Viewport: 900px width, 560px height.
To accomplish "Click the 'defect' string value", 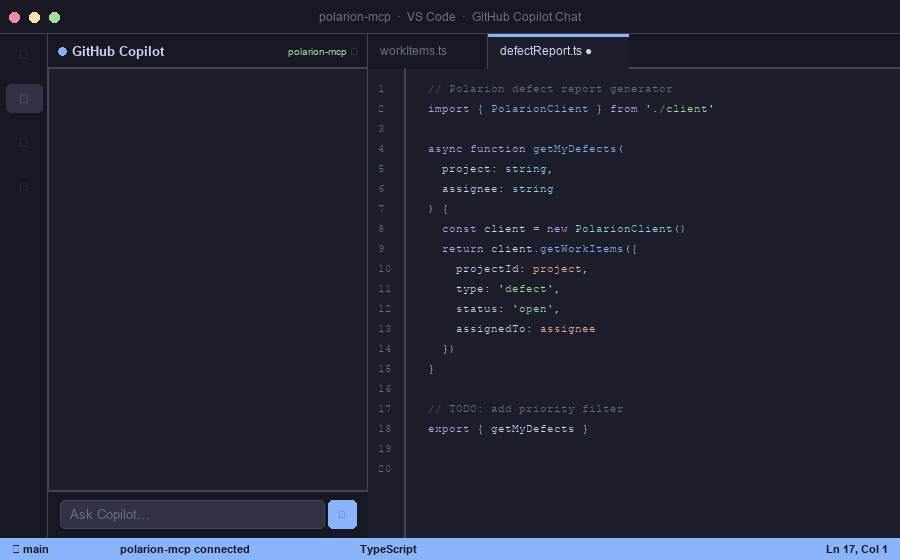I will tap(525, 289).
